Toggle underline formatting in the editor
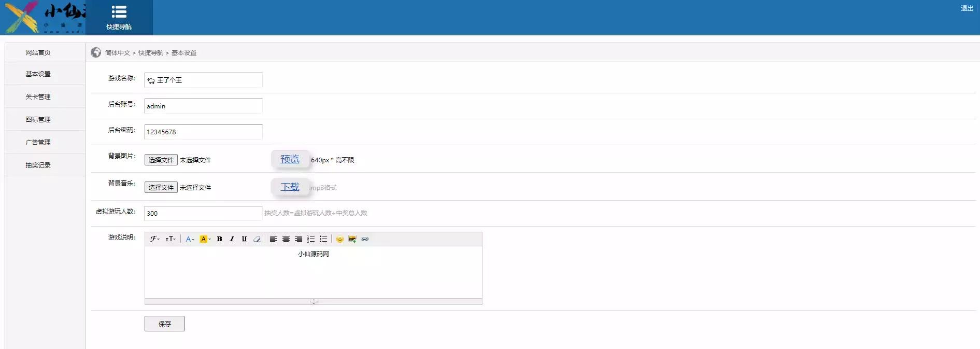Viewport: 980px width, 349px height. [x=244, y=239]
